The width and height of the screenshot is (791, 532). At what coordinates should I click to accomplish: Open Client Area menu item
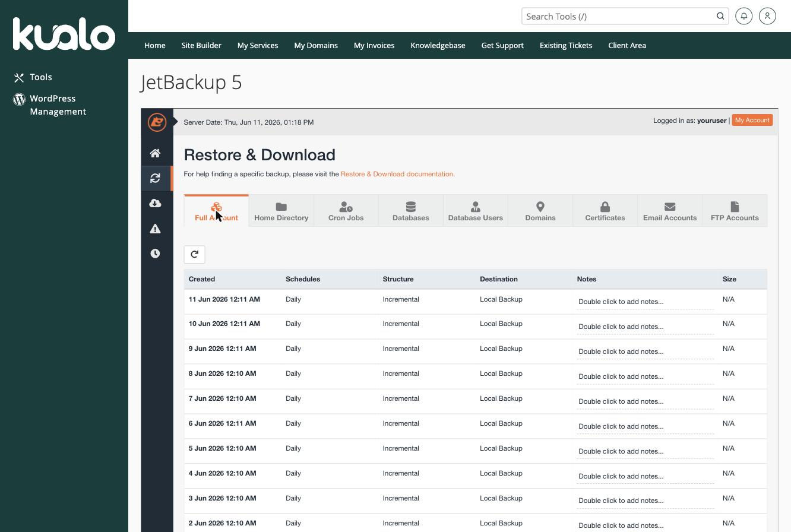click(x=627, y=45)
